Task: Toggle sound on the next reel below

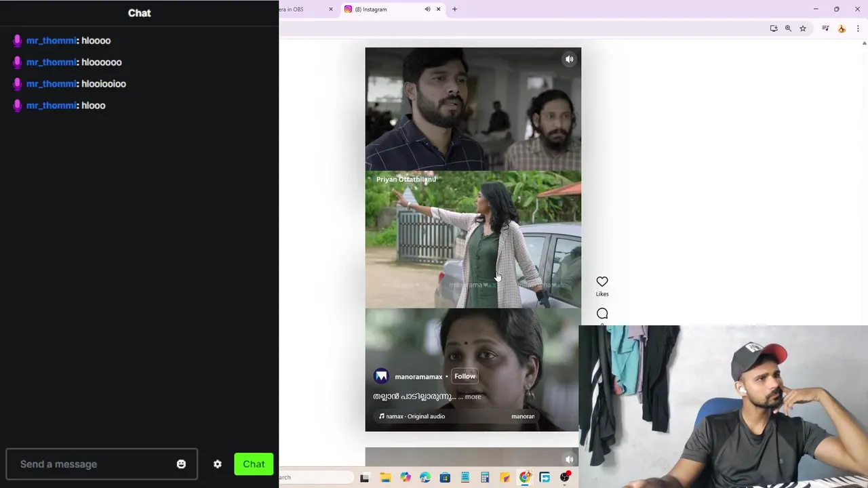Action: [x=570, y=460]
